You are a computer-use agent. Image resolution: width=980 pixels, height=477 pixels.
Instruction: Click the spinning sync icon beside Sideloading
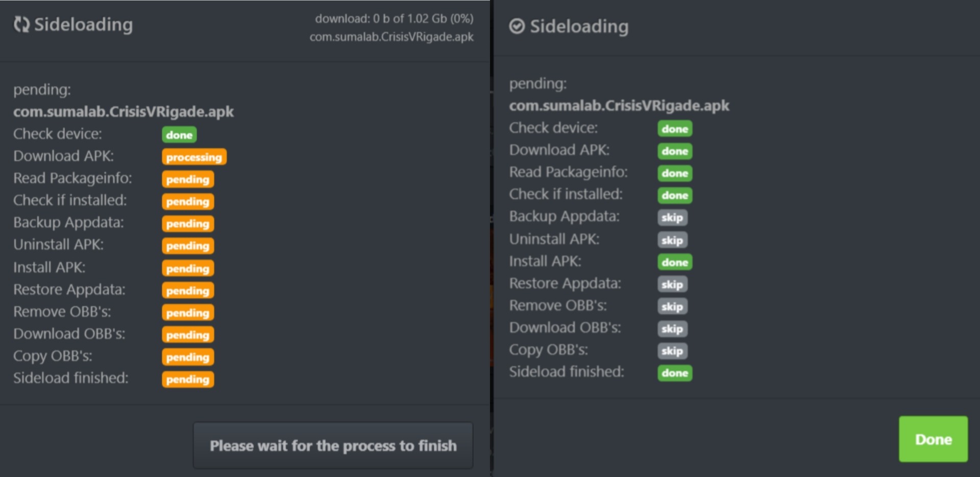pyautogui.click(x=21, y=24)
